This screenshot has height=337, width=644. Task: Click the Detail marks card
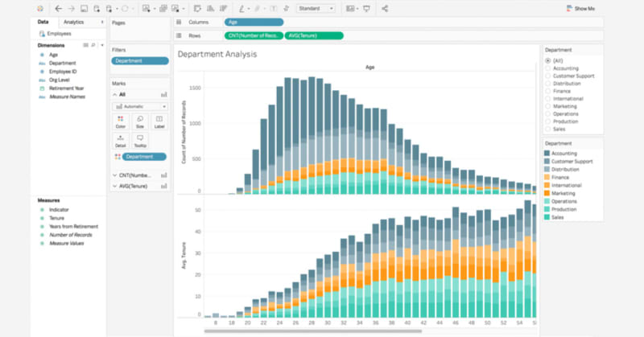120,140
